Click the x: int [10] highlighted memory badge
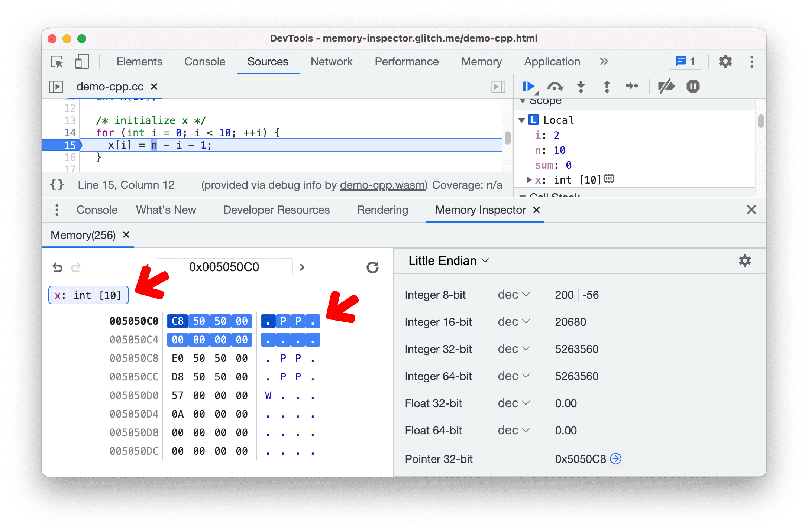The image size is (808, 532). pos(88,296)
